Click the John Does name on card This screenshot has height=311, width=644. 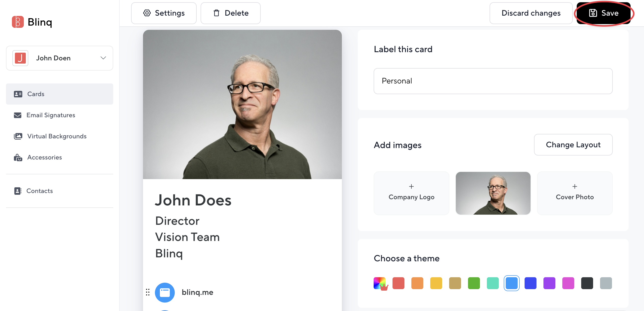click(193, 200)
